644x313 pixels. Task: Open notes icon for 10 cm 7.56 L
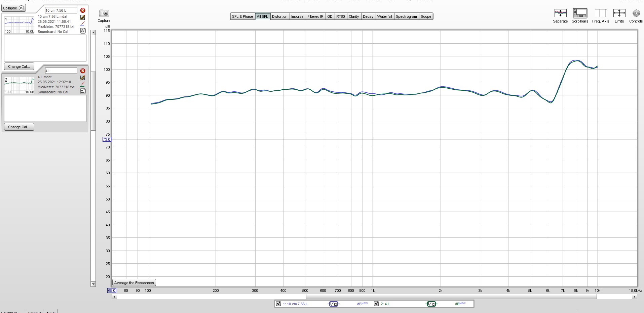click(x=83, y=31)
